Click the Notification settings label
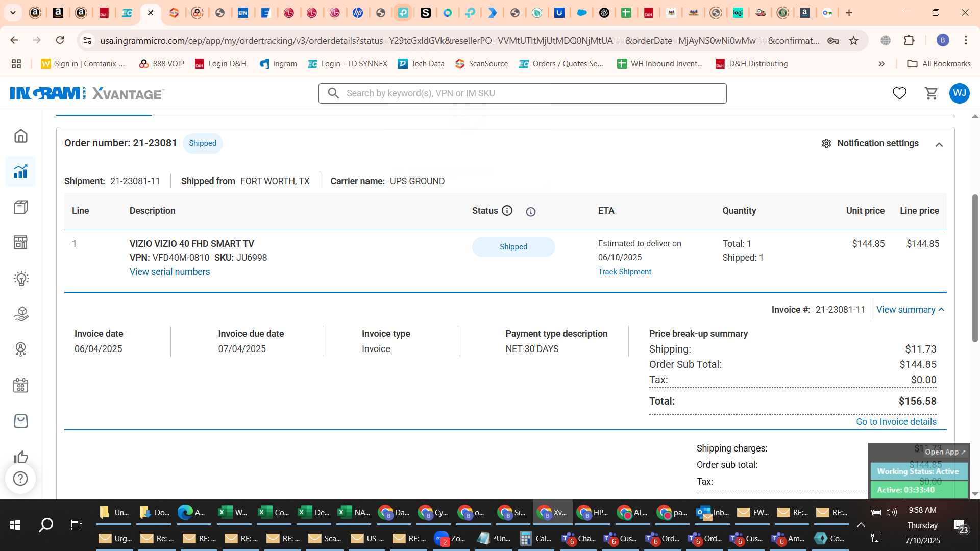This screenshot has width=980, height=551. click(x=878, y=143)
